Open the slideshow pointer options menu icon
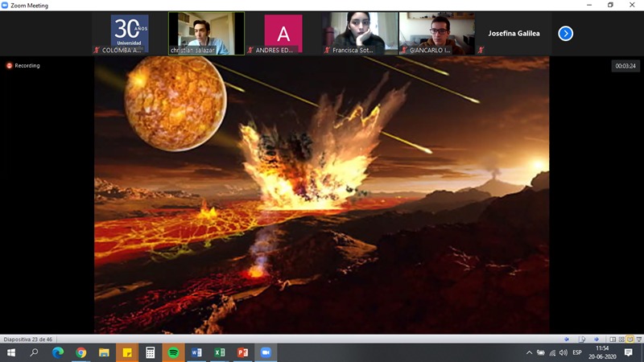 pos(582,339)
